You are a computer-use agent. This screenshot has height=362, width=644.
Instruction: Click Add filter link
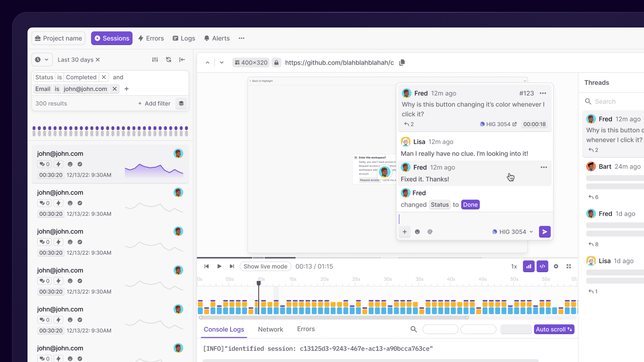154,104
